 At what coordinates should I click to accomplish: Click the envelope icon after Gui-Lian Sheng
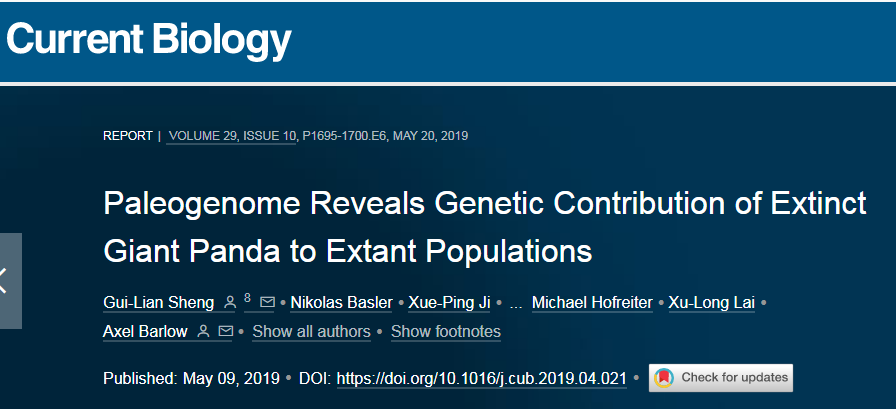(x=267, y=303)
